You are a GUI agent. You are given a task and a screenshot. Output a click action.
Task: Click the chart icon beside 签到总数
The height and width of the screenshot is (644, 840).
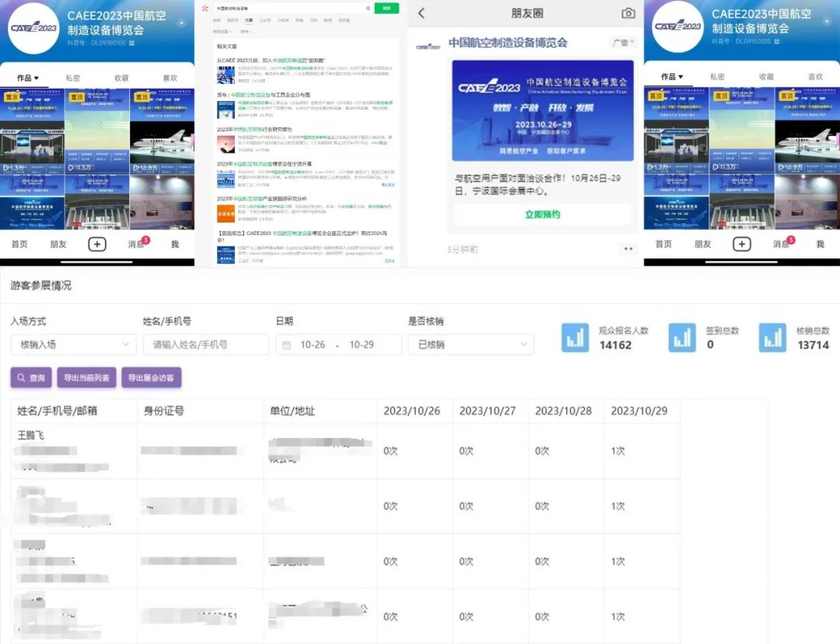682,338
